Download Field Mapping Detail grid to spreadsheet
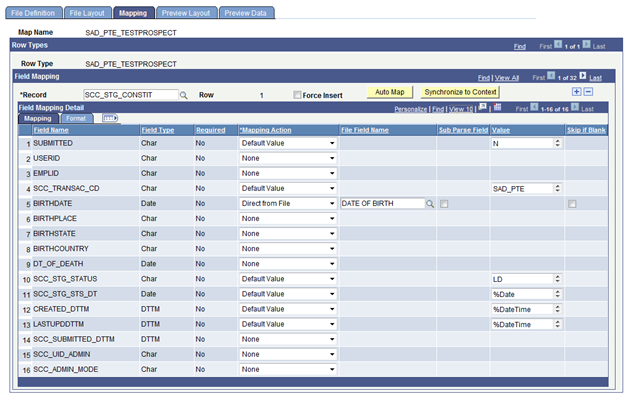Viewport: 628px width, 396px height. [497, 107]
